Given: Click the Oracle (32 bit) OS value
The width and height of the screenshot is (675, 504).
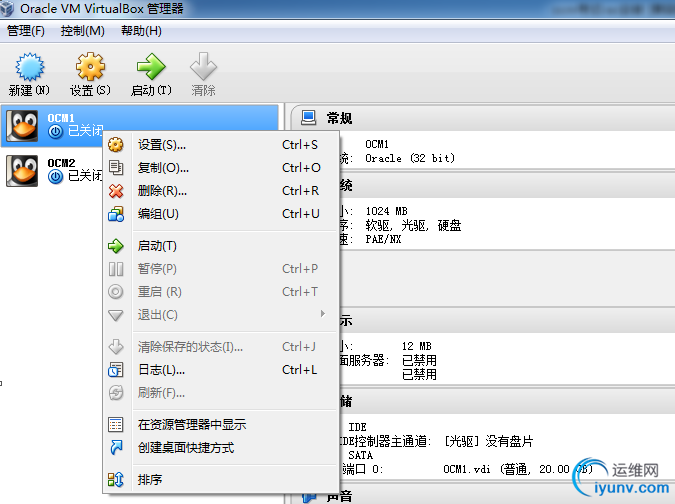Looking at the screenshot, I should [x=410, y=158].
